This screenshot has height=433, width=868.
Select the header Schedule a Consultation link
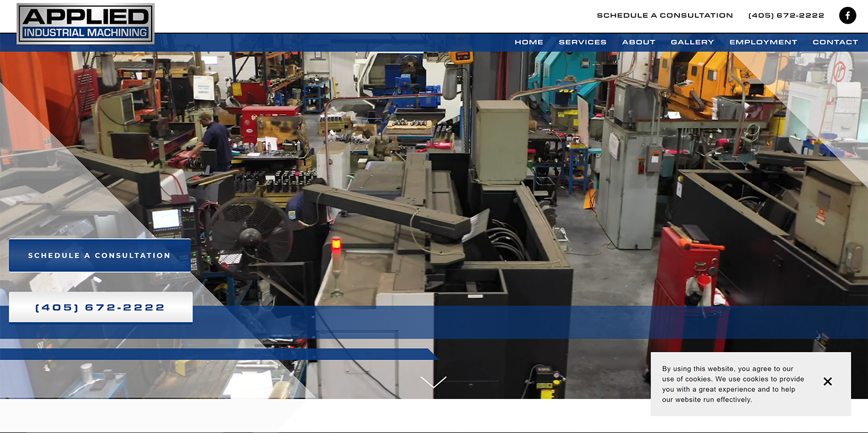(x=665, y=16)
